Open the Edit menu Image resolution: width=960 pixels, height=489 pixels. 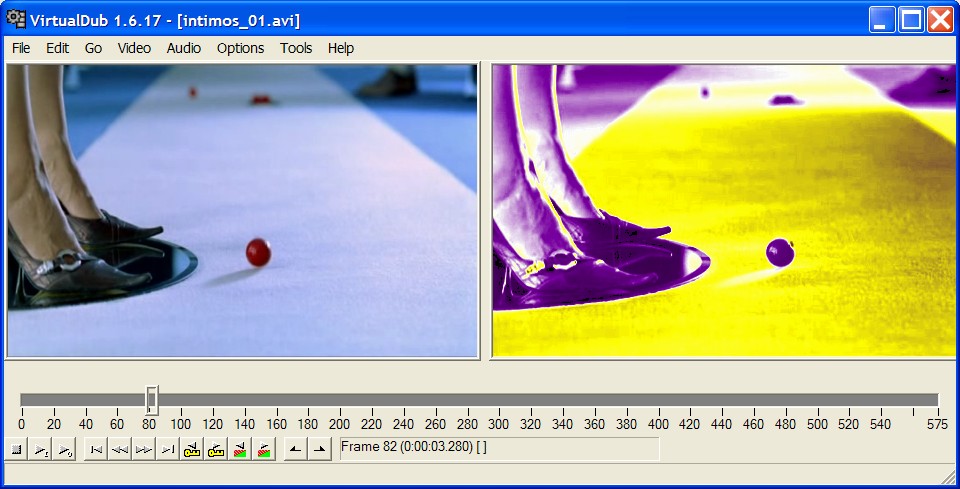tap(58, 48)
